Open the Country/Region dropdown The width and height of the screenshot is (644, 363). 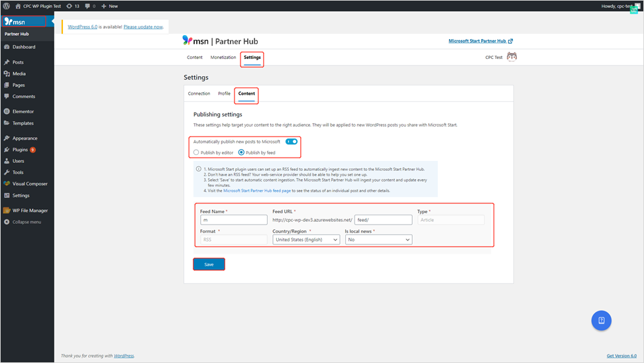click(306, 240)
